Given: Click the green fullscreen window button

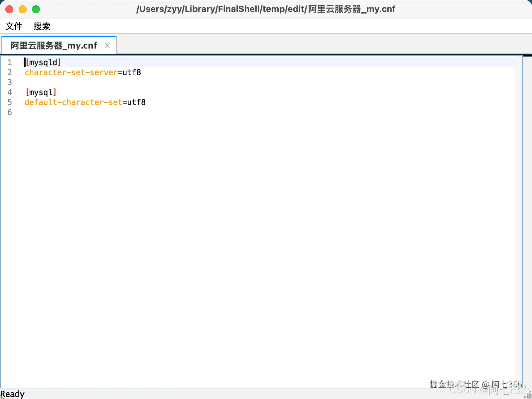Looking at the screenshot, I should 36,9.
